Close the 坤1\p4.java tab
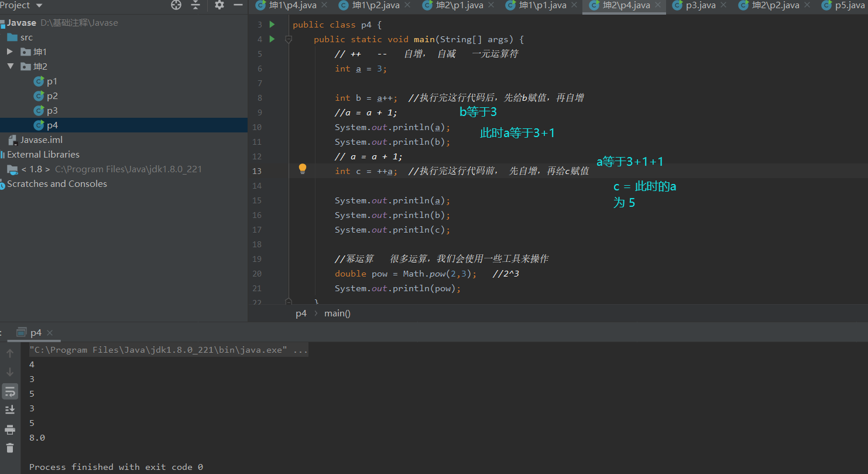Viewport: 868px width, 474px height. click(x=325, y=5)
